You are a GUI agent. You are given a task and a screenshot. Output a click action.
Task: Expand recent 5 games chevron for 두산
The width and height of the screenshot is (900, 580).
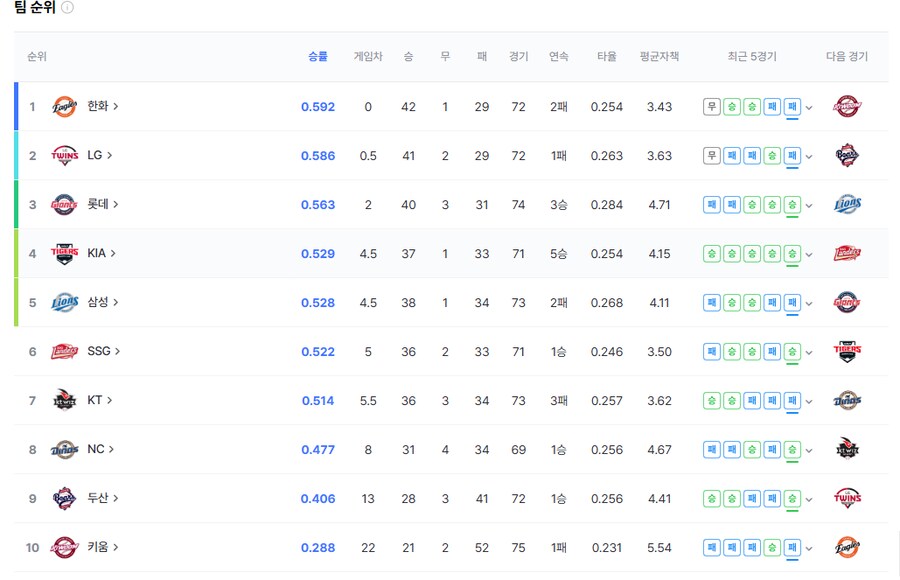point(810,500)
